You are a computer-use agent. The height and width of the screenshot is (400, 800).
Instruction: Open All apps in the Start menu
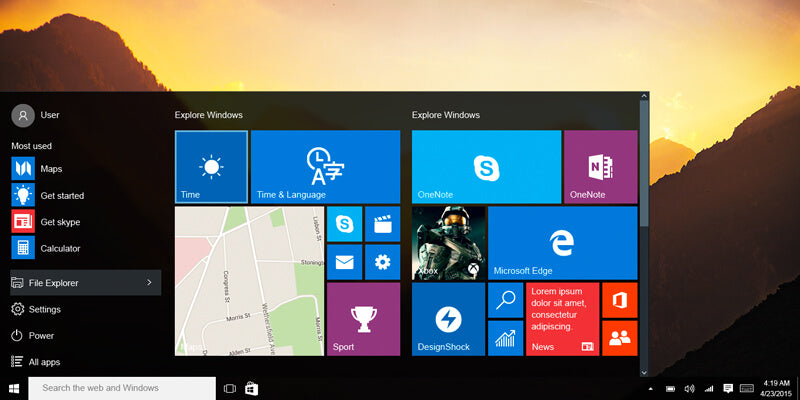(40, 362)
